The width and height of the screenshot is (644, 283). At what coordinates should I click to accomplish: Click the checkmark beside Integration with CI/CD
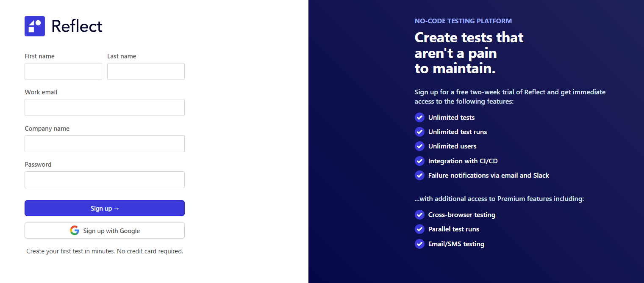pos(419,161)
